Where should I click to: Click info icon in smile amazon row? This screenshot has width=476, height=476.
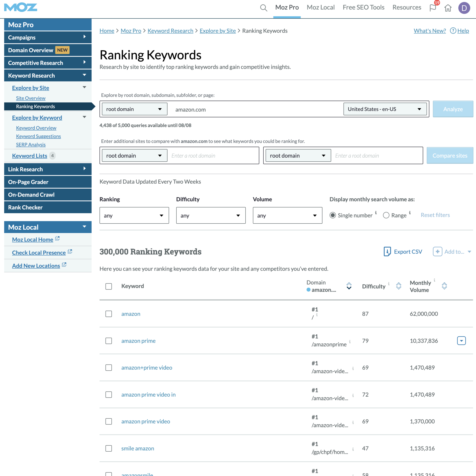tap(353, 449)
